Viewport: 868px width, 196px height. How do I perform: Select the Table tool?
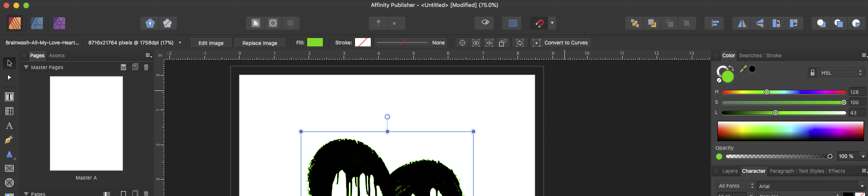[x=9, y=111]
